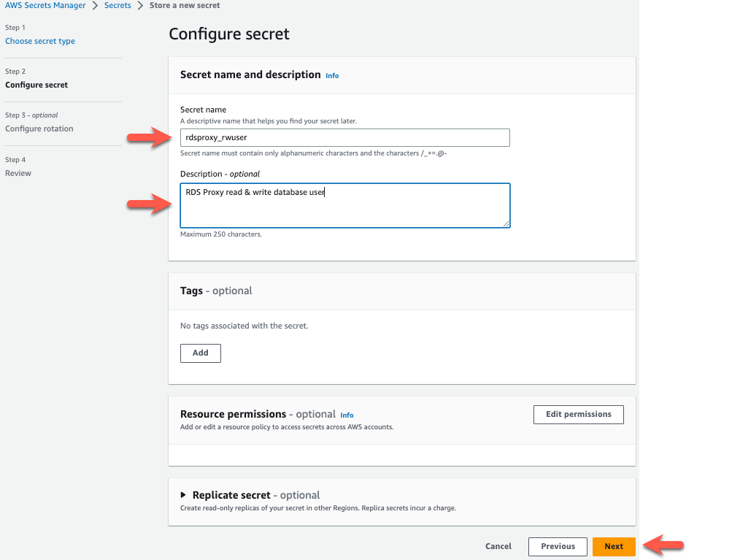Click the Configure secret sidebar step
This screenshot has height=560, width=732.
click(x=36, y=85)
